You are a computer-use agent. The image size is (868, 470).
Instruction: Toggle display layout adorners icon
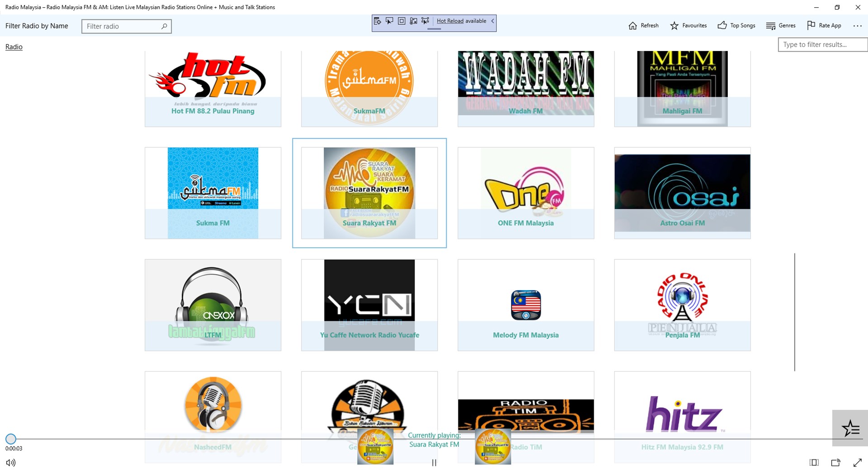click(x=401, y=21)
